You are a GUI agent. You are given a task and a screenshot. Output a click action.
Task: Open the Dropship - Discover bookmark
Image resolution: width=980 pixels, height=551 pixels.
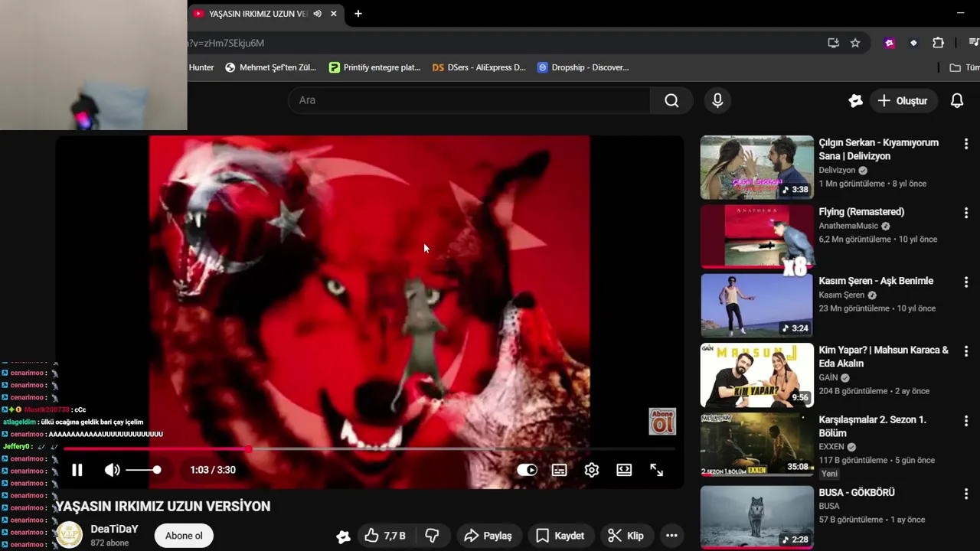coord(583,67)
